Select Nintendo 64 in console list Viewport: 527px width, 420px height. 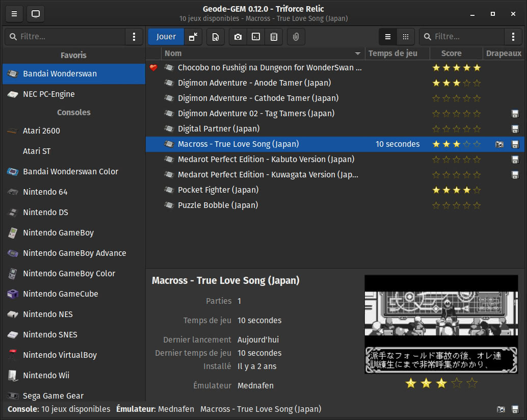[x=45, y=192]
